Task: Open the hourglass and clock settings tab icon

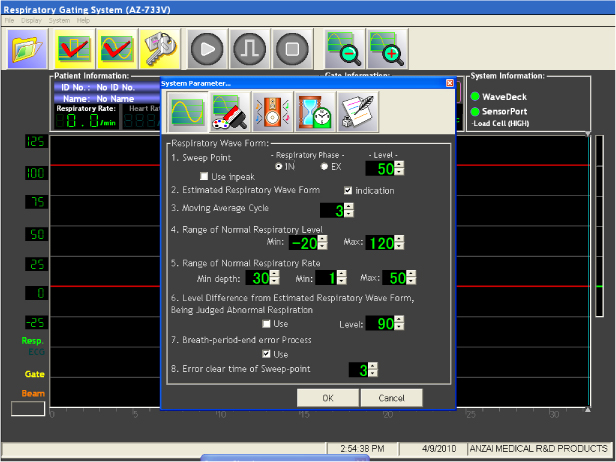Action: 313,112
